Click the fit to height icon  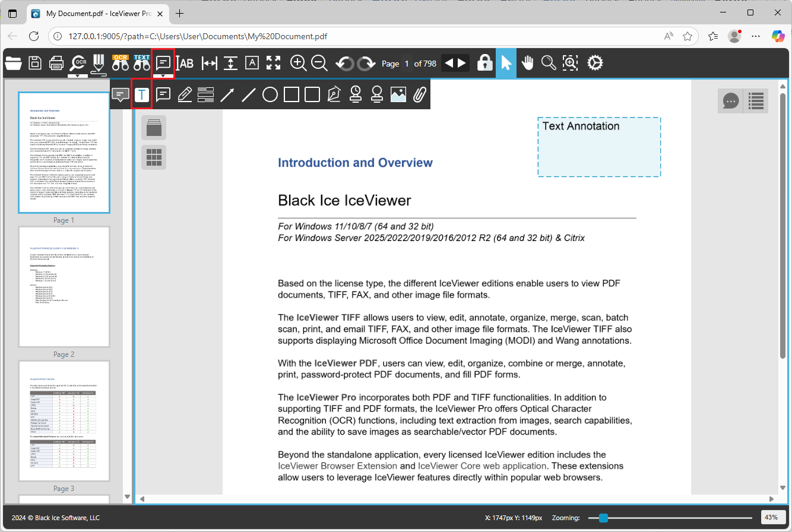pos(231,63)
